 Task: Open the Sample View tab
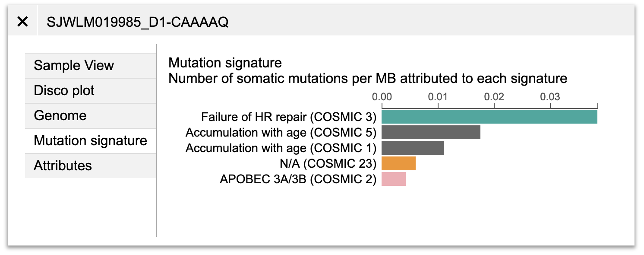coord(91,66)
